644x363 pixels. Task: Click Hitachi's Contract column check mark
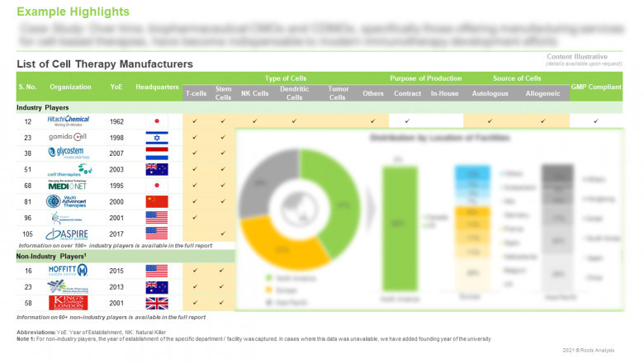(x=407, y=121)
